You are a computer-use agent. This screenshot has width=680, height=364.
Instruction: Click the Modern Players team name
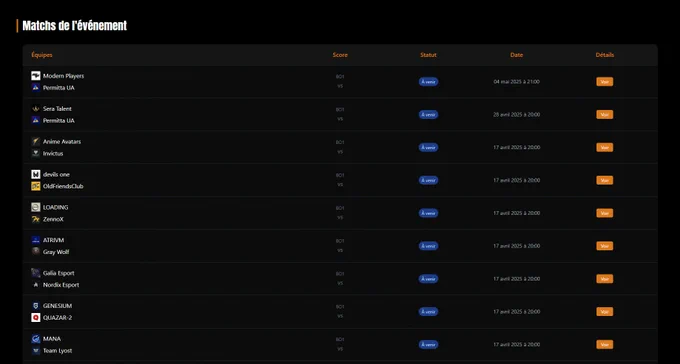coord(63,76)
